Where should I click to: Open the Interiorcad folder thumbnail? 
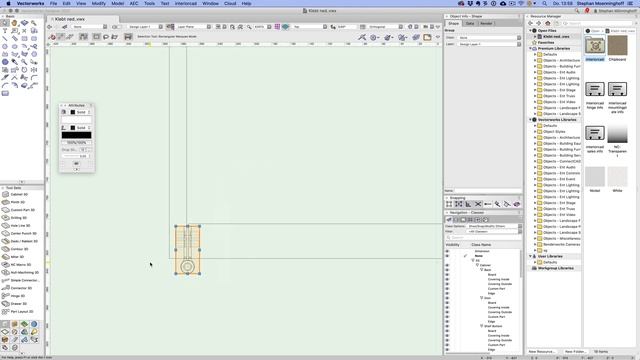(595, 45)
